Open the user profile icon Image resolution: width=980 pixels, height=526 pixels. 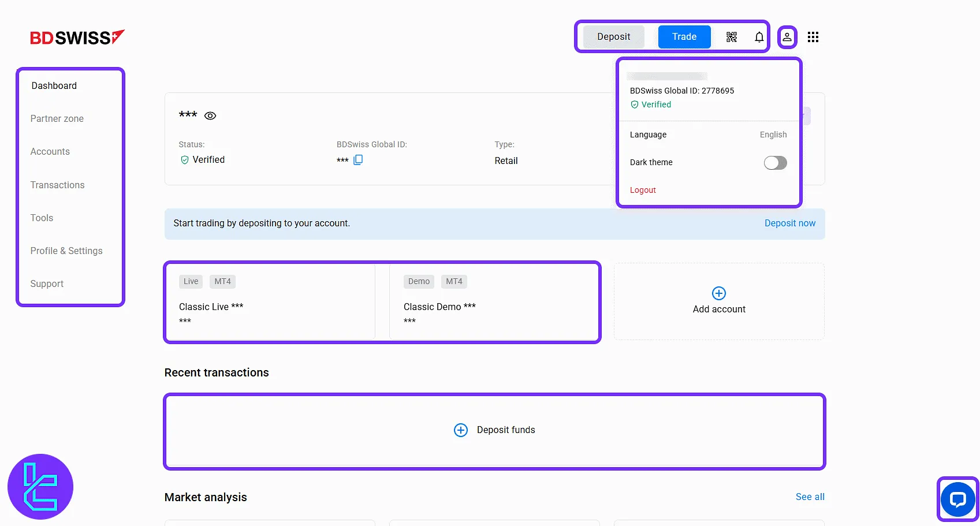[x=787, y=37]
